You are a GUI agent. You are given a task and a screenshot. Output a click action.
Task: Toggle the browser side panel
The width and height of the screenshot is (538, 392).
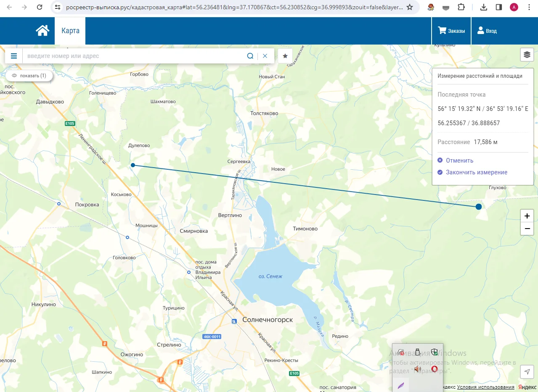(x=498, y=7)
